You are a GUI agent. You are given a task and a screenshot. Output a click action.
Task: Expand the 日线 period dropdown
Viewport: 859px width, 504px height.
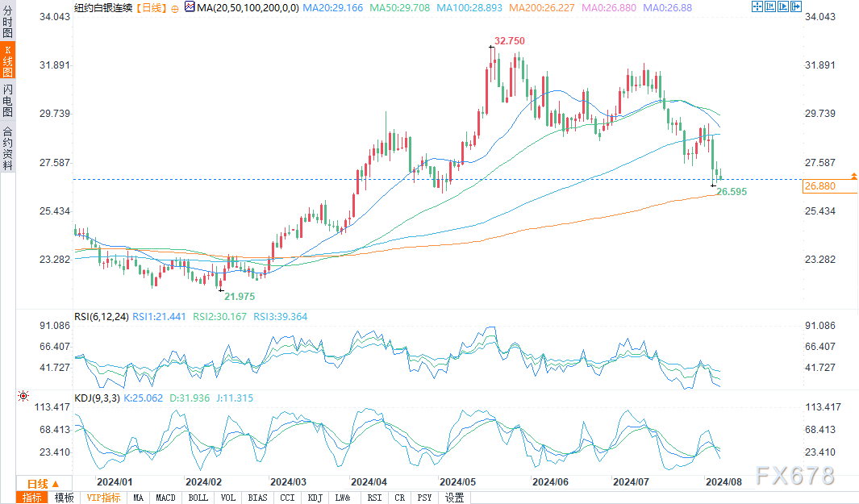pos(44,484)
